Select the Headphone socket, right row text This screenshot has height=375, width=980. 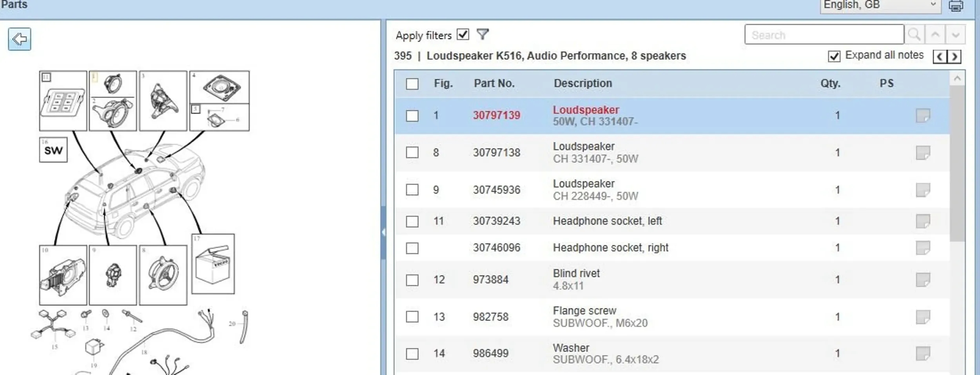tap(610, 248)
